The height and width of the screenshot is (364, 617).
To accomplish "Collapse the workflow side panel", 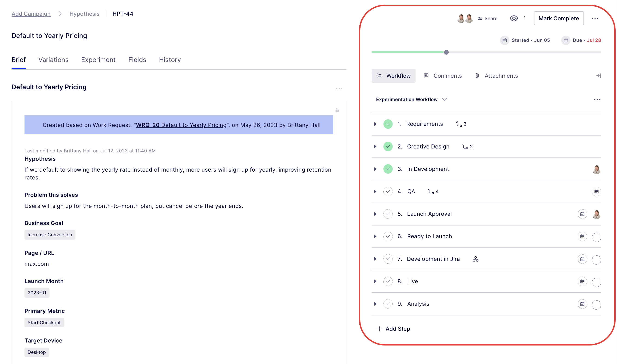I will pos(598,76).
